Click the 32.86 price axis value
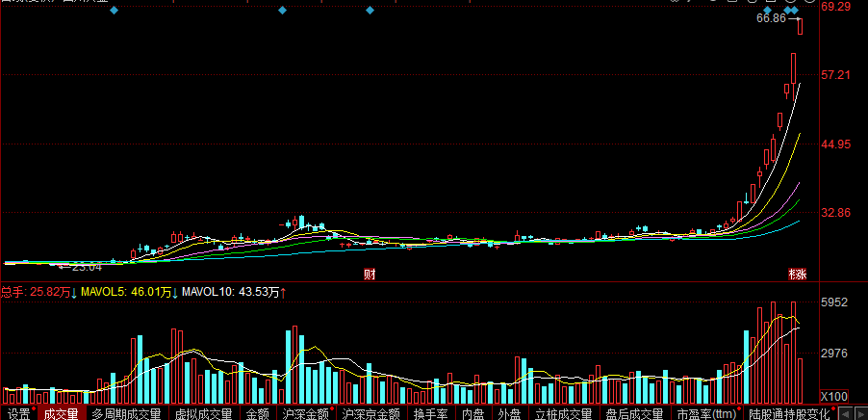868x420 pixels. click(836, 213)
